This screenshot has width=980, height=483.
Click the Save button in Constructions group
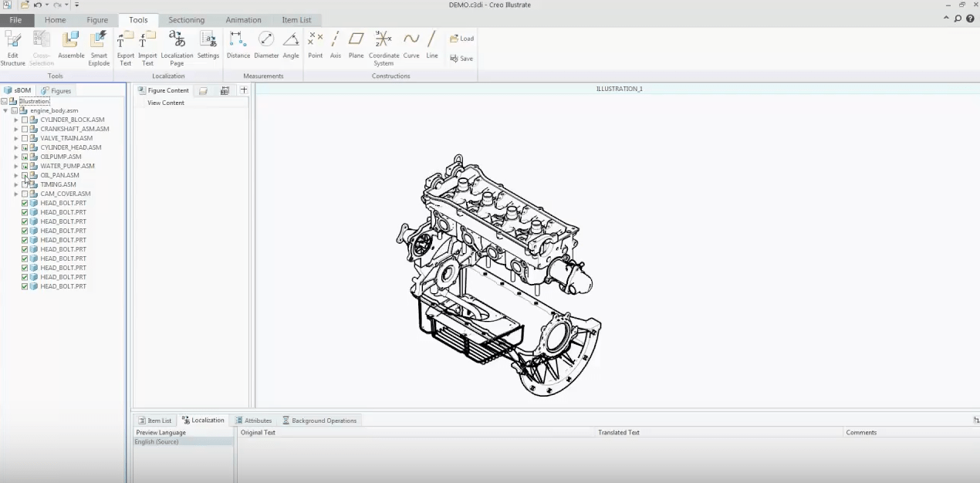(x=461, y=58)
